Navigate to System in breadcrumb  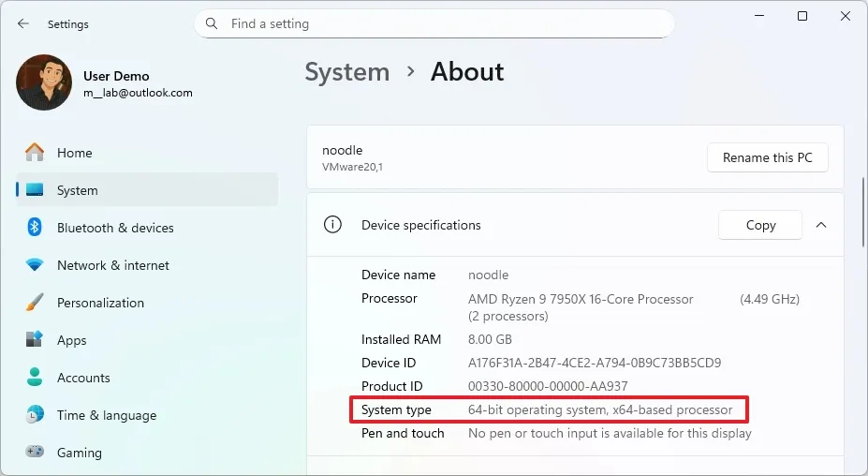tap(347, 72)
